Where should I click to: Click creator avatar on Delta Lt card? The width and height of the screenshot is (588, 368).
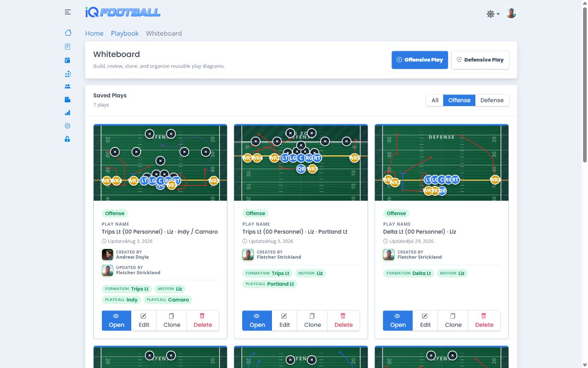click(x=389, y=254)
